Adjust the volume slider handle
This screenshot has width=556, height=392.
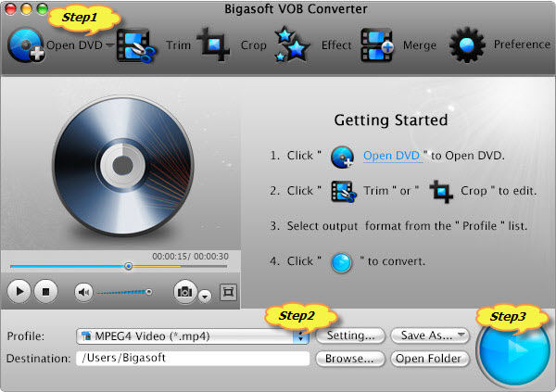click(x=149, y=292)
